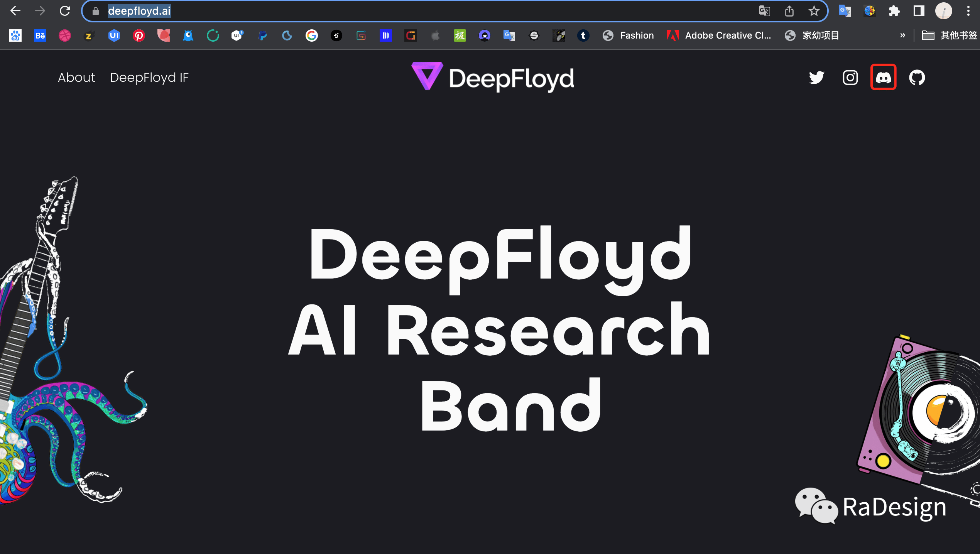
Task: Open DeepFloyd's Discord server
Action: (884, 78)
